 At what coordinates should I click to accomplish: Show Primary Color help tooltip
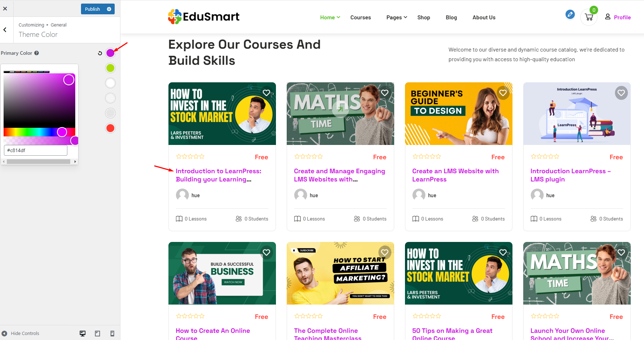coord(37,53)
